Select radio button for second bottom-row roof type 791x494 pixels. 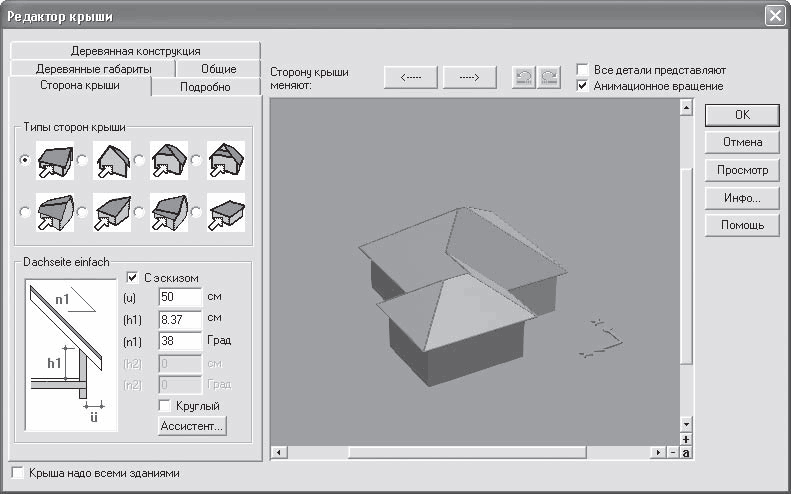(x=82, y=212)
